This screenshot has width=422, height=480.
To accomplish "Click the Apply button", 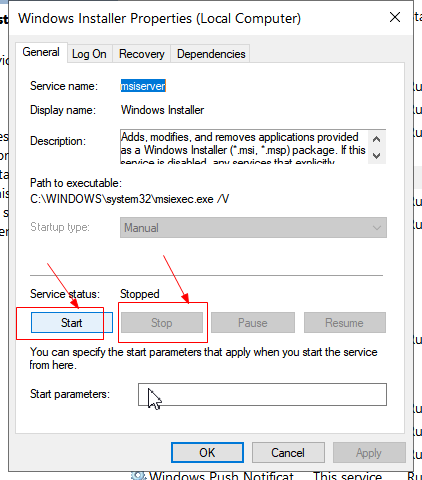I will [x=369, y=453].
